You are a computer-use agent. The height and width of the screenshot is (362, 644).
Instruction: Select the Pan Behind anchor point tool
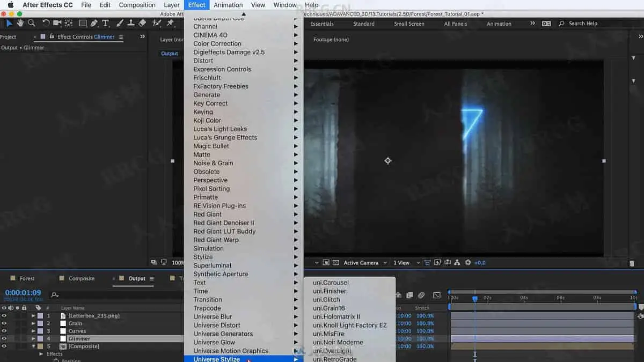68,23
